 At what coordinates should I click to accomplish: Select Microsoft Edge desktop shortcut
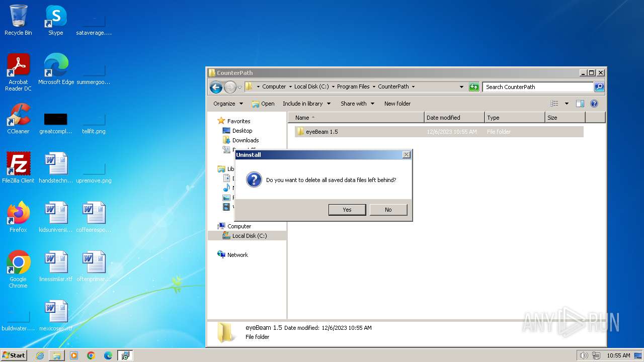click(56, 69)
